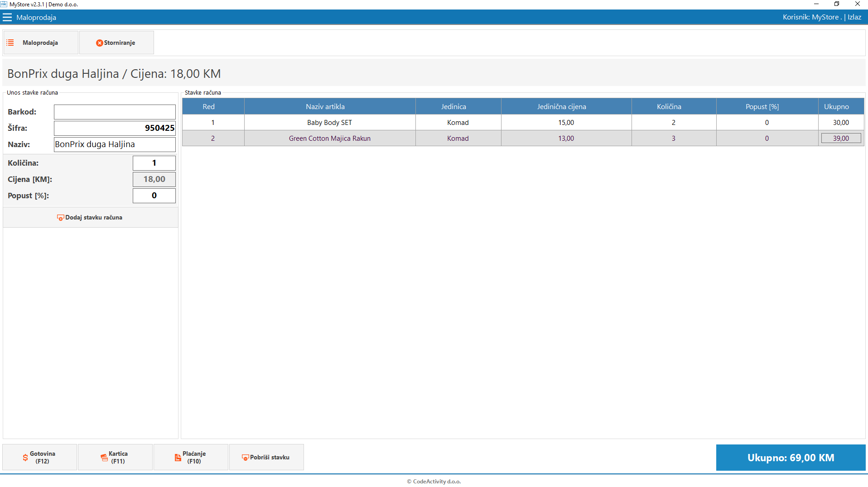Pay with Gotovina (F12)
This screenshot has width=868, height=487.
coord(40,457)
